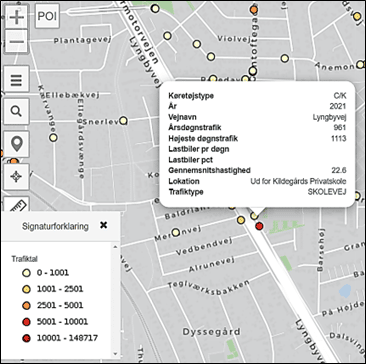Click the legend scrollbar down arrow
Image resolution: width=366 pixels, height=364 pixels.
[116, 354]
